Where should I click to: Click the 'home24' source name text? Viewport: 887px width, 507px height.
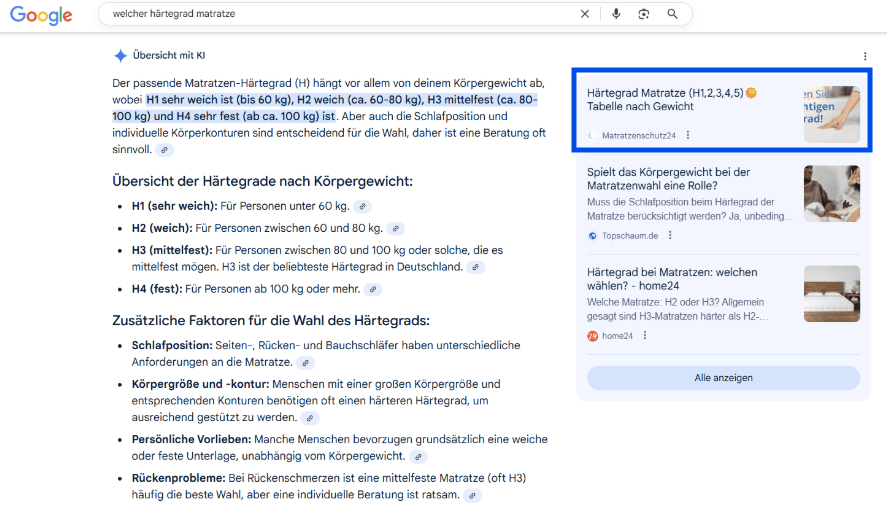(617, 336)
